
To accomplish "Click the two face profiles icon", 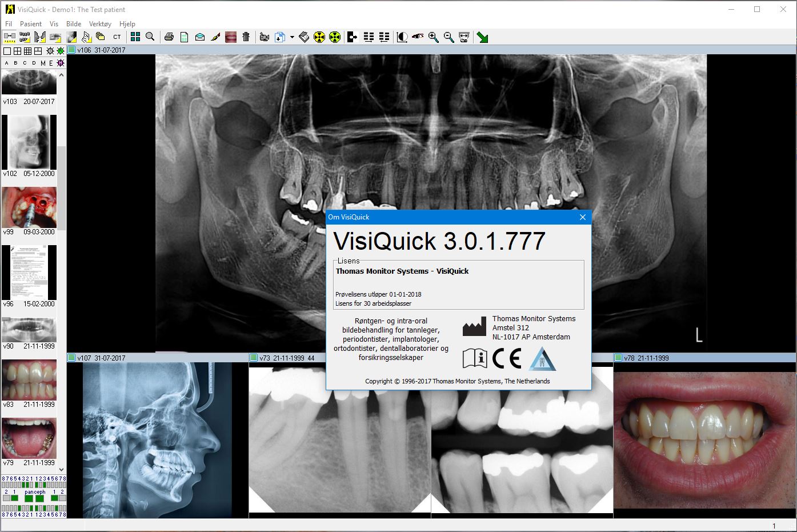I will (40, 37).
